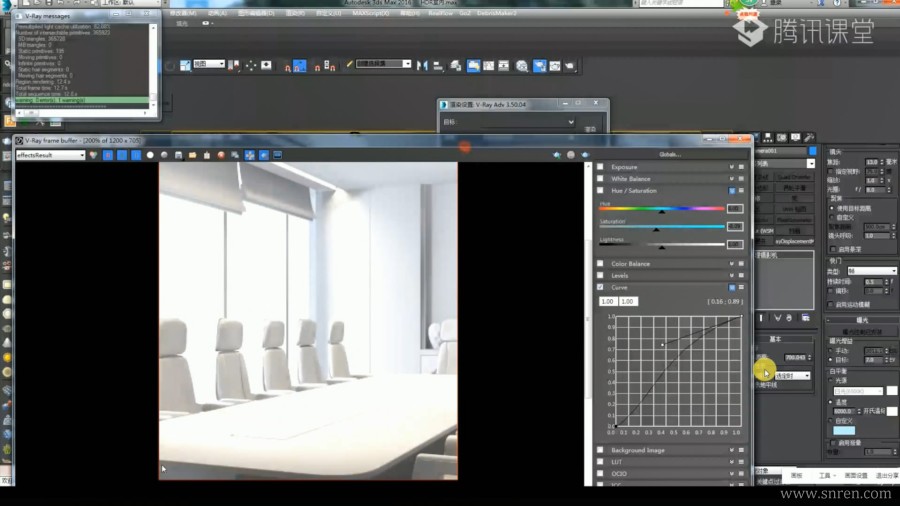This screenshot has width=900, height=506.
Task: Open the GoZ menu
Action: tap(465, 13)
